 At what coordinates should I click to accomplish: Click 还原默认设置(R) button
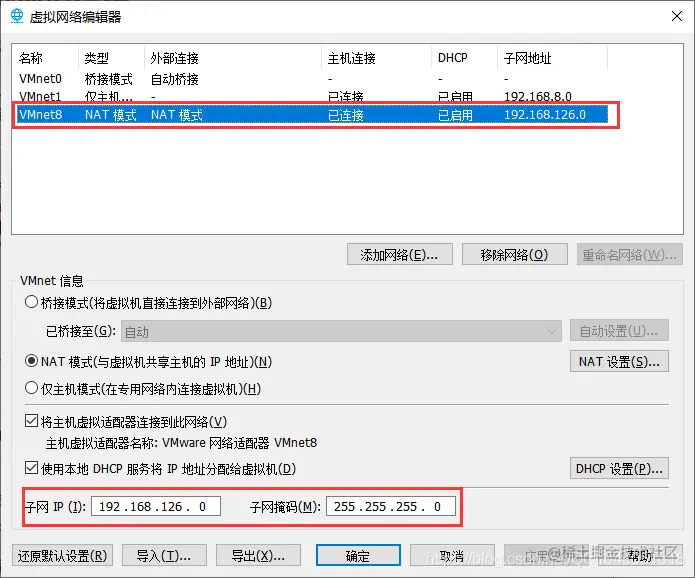pos(62,555)
